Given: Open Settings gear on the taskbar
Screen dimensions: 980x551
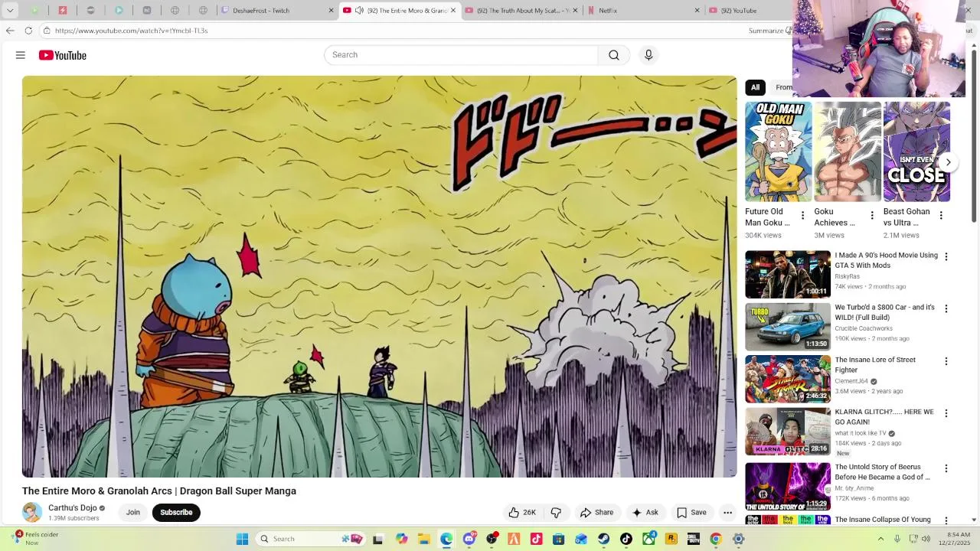Looking at the screenshot, I should coord(739,539).
